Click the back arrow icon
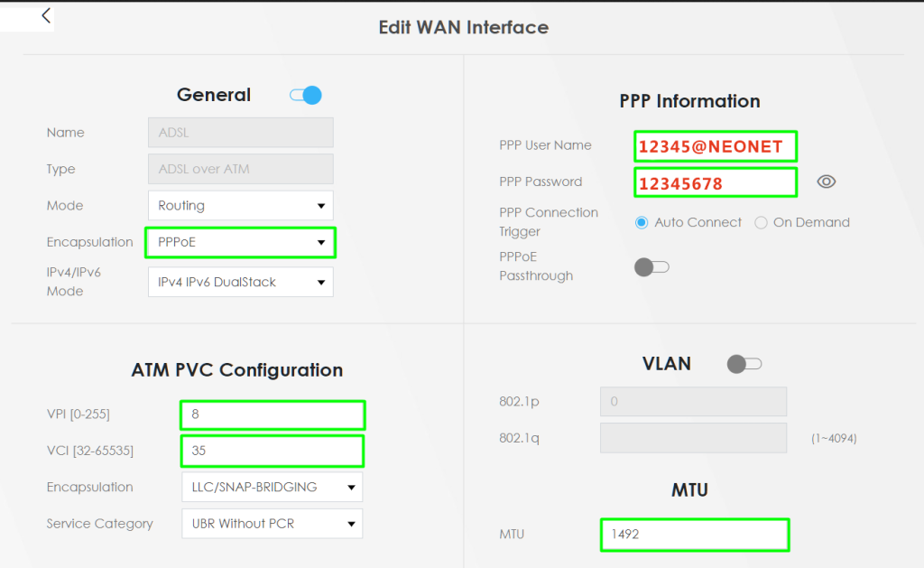924x568 pixels. point(46,16)
